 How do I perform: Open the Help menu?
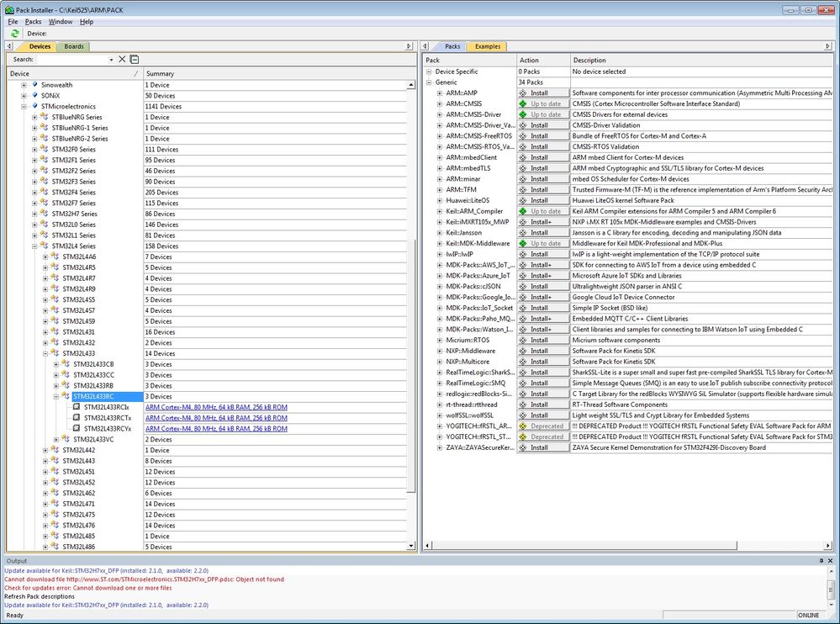coord(87,21)
